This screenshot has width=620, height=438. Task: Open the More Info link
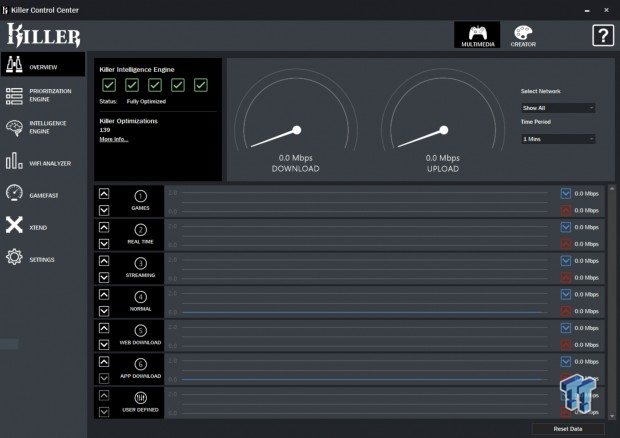tap(114, 139)
